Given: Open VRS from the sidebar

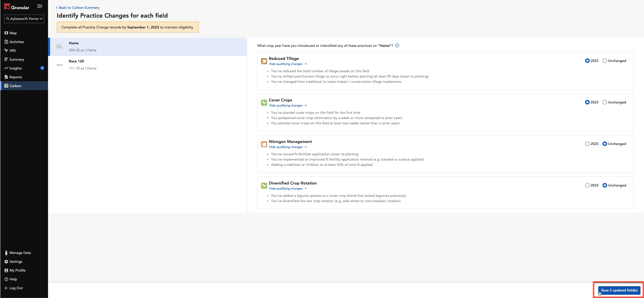Looking at the screenshot, I should coord(12,51).
